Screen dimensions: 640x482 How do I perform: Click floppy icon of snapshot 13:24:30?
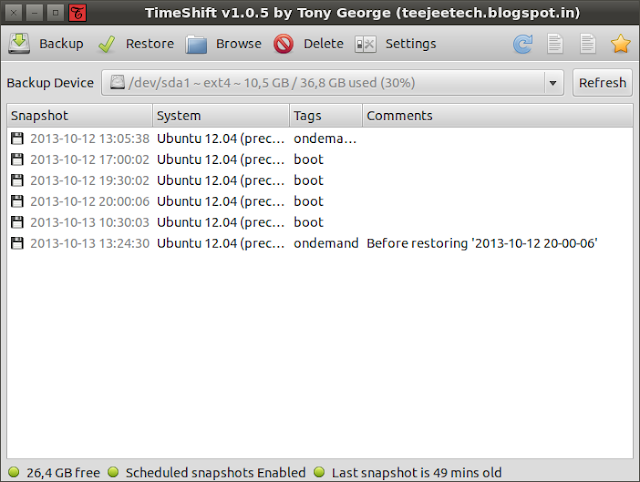17,243
